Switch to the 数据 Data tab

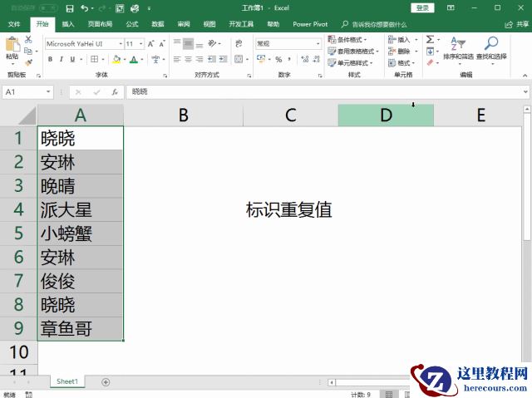[x=158, y=24]
